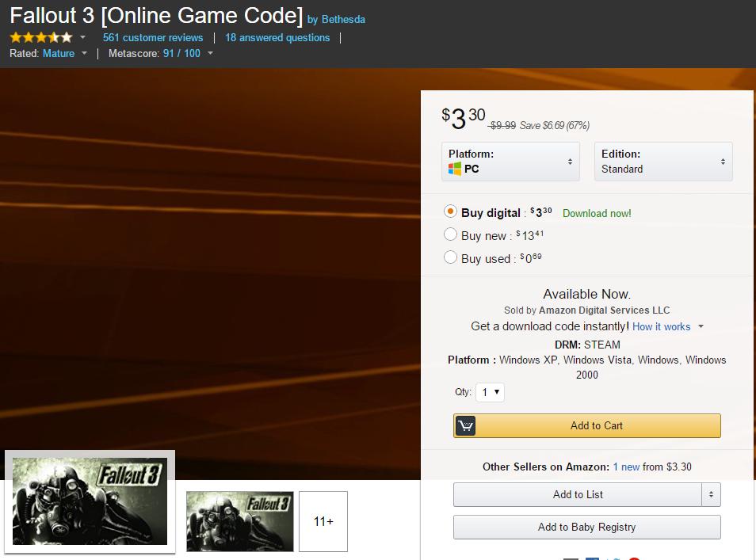Open the star rating breakdown arrow
This screenshot has width=756, height=560.
coord(83,37)
